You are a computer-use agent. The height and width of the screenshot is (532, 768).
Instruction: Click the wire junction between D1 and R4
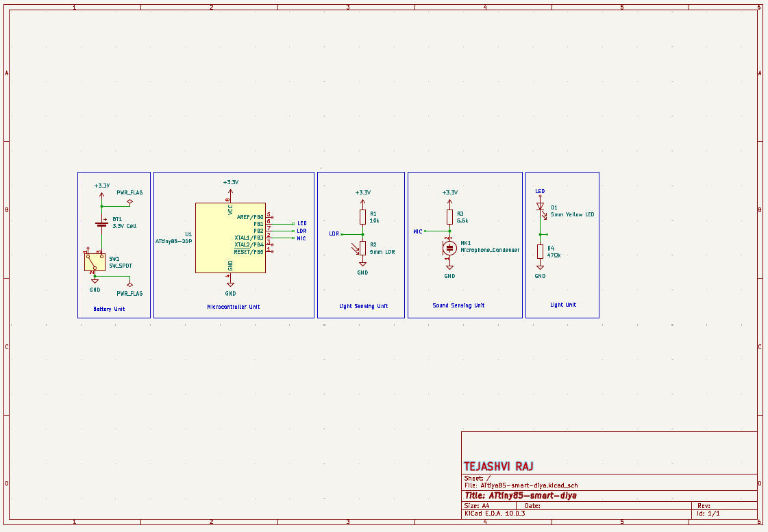coord(541,234)
